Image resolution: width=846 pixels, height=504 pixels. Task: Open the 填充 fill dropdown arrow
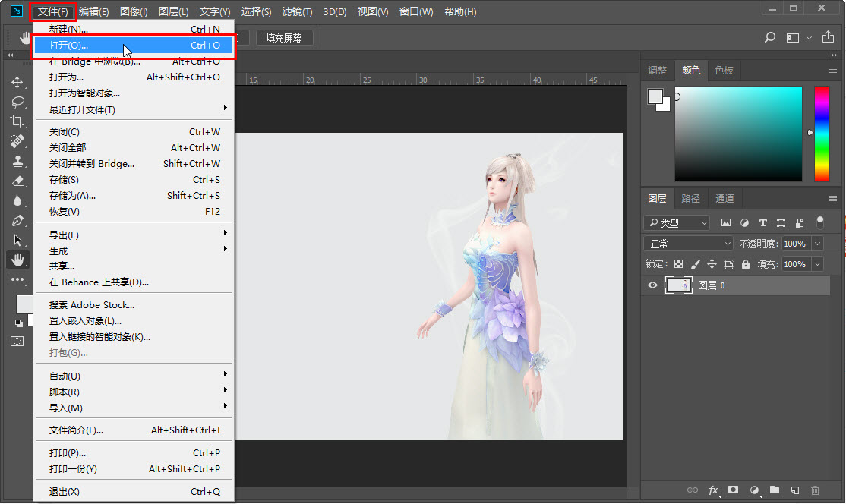[x=818, y=264]
